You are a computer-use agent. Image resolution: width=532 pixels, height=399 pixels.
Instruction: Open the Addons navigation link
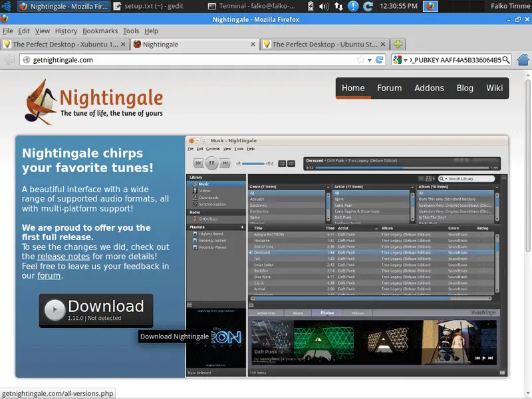(x=429, y=88)
